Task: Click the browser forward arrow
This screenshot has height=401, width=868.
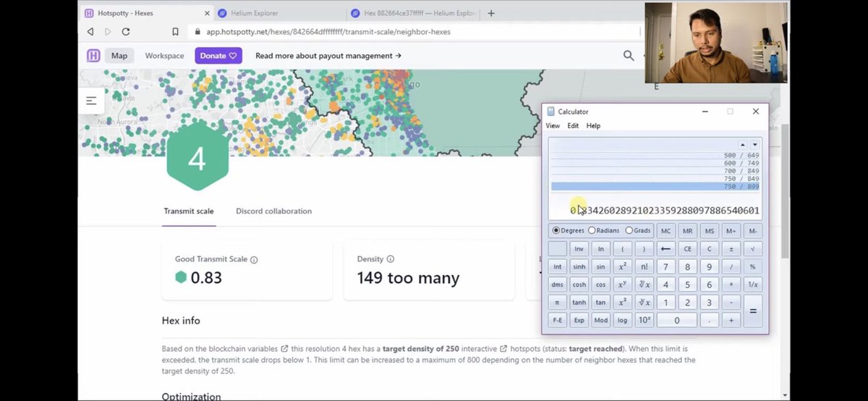Action: click(x=108, y=32)
